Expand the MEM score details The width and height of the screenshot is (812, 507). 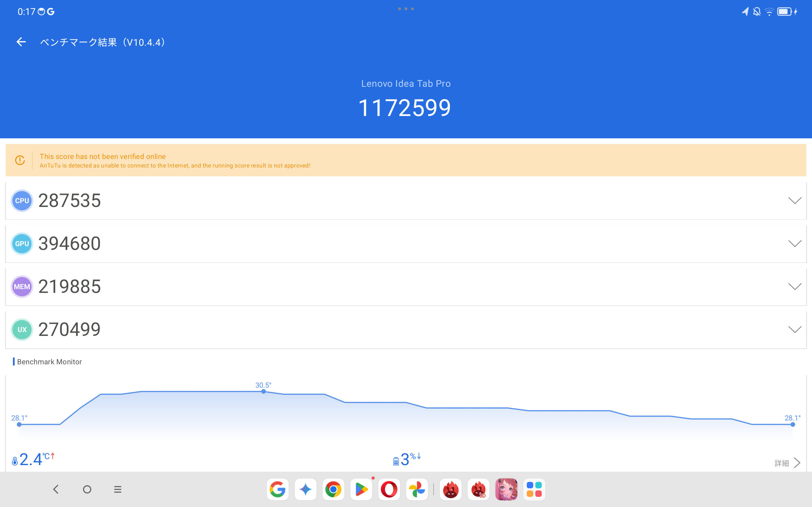794,286
